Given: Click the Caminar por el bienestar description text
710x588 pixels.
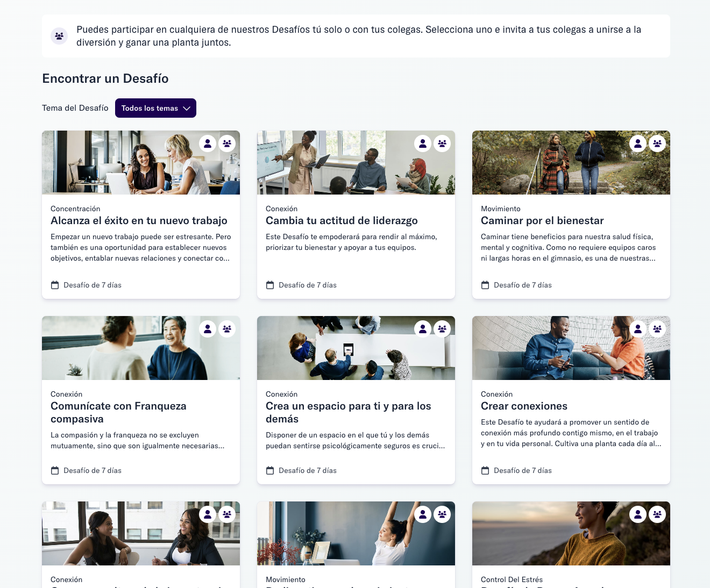Looking at the screenshot, I should [569, 247].
